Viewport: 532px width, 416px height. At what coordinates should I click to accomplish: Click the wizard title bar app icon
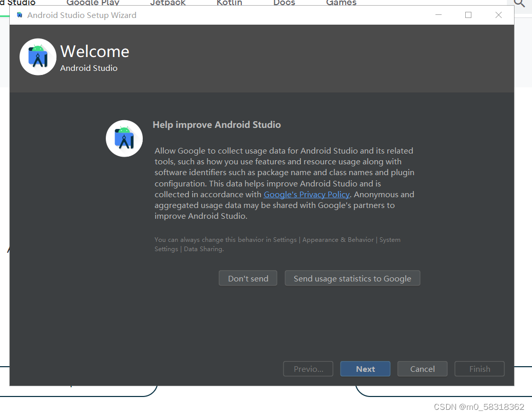[x=20, y=15]
